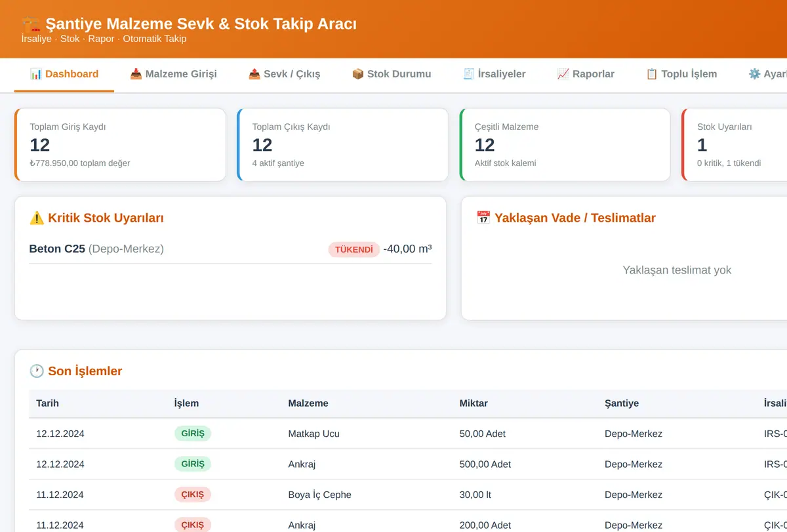Click the Çeşitli Malzeme stat card
Screen dimensions: 787x532
pyautogui.click(x=565, y=145)
